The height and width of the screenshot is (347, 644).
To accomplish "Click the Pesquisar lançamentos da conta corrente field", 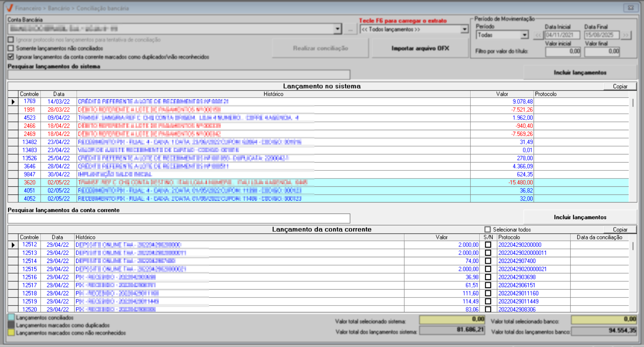I will [179, 218].
